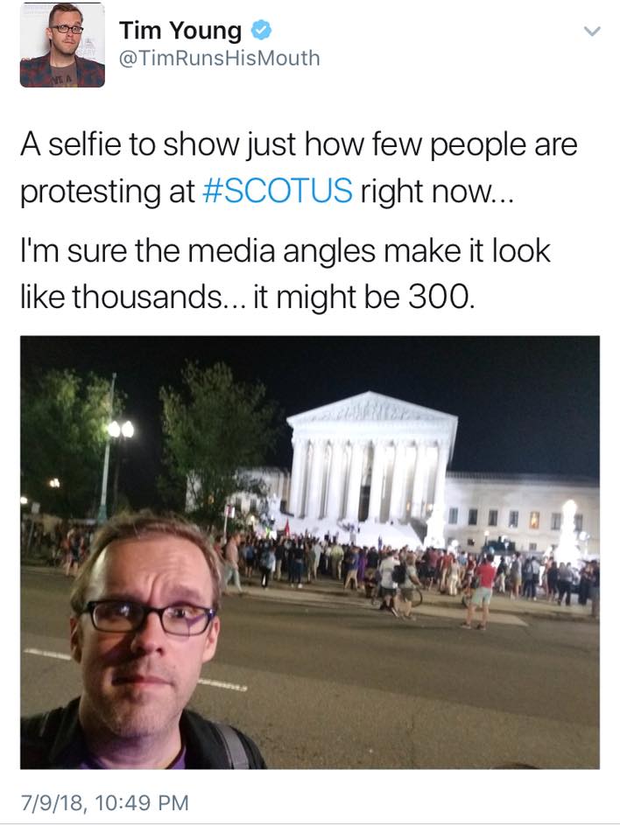Click the words 'protesting at' in the tweet

[x=107, y=192]
